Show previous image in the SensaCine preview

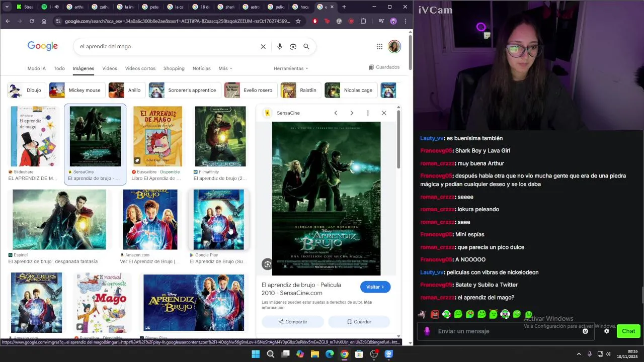click(336, 113)
